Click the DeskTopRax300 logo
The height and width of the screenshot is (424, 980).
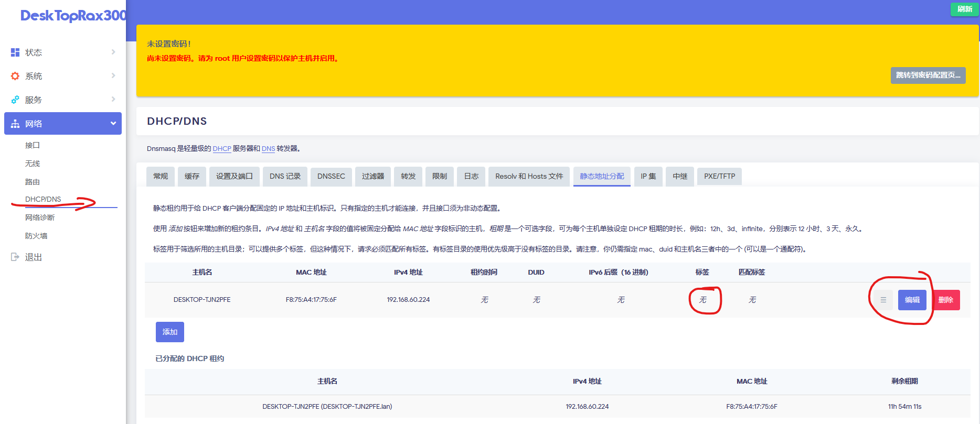point(73,16)
